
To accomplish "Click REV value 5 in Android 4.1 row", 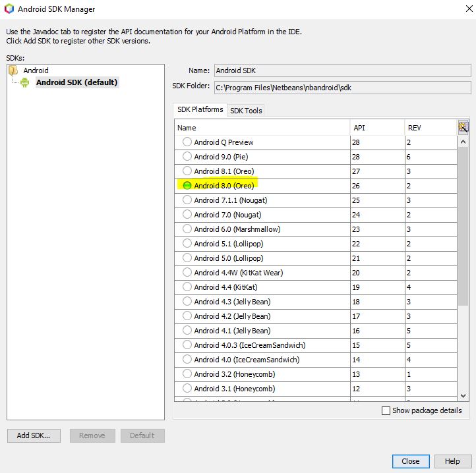I will click(x=409, y=331).
